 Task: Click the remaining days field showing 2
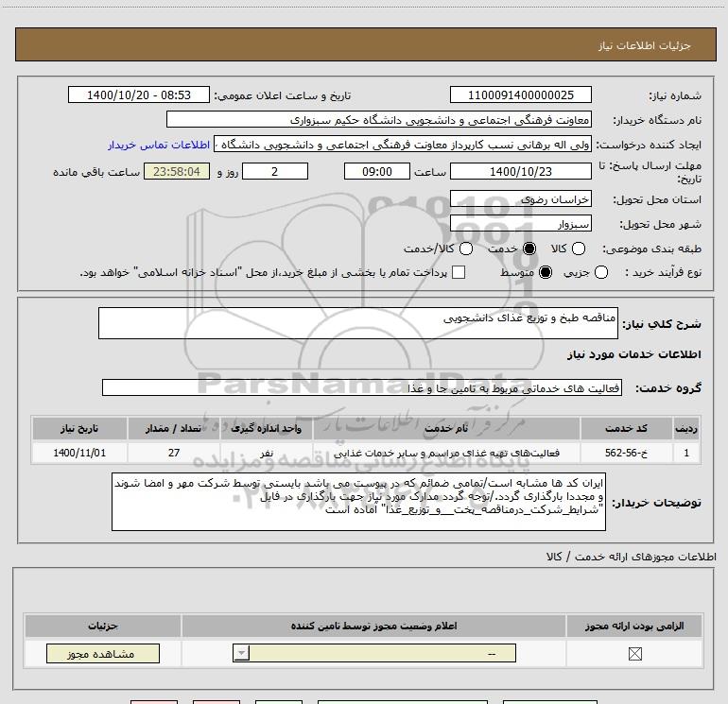coord(275,172)
